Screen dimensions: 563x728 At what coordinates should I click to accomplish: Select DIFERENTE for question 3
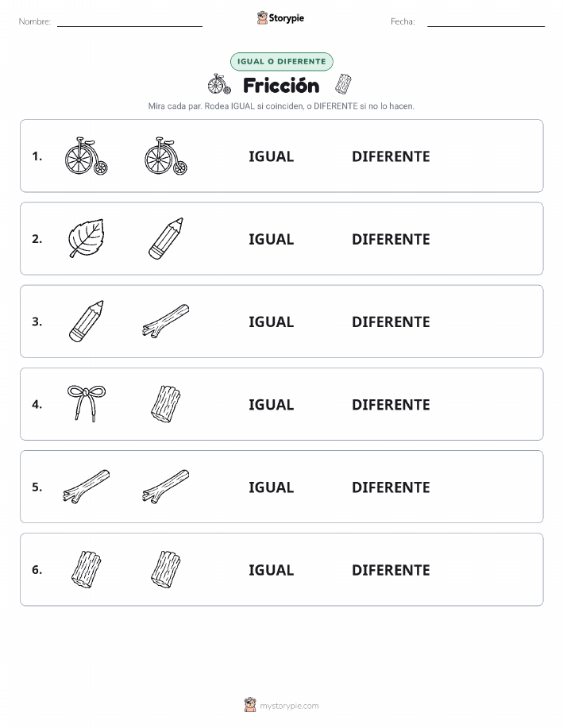click(x=391, y=322)
